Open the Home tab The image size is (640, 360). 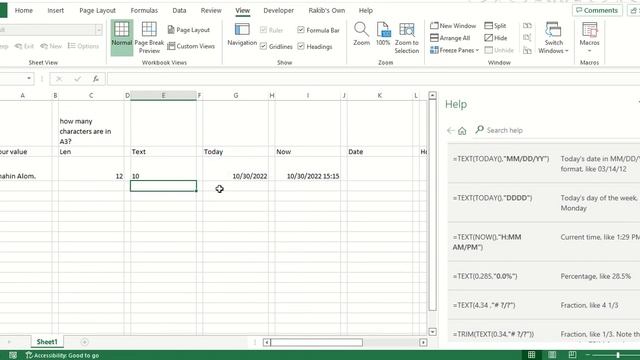(24, 10)
